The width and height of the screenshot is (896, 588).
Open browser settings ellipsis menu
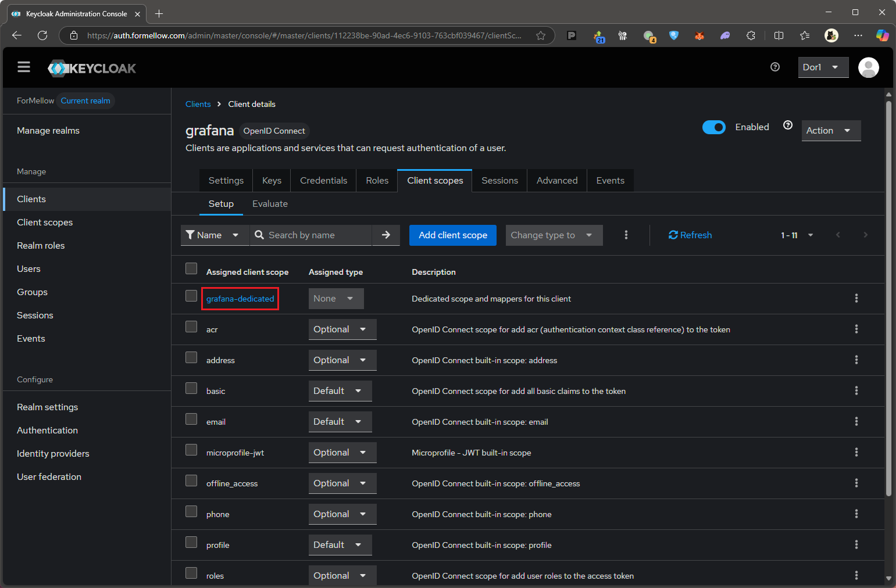point(858,35)
